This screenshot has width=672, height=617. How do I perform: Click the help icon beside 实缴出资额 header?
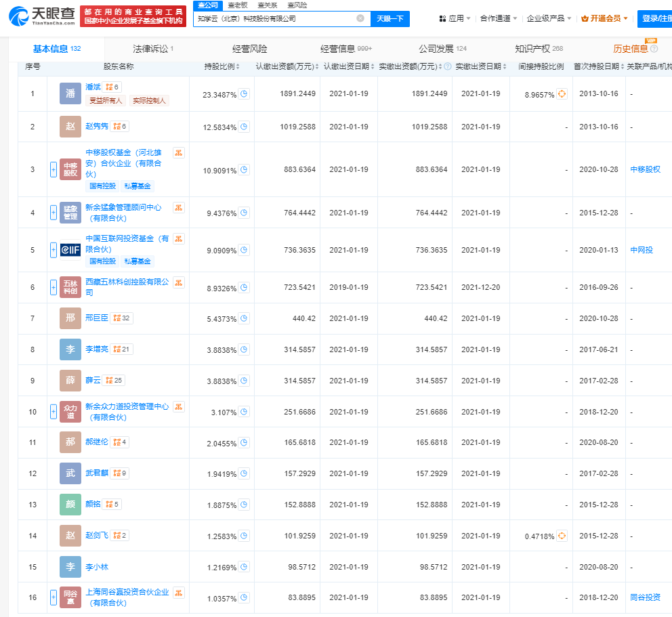point(447,66)
